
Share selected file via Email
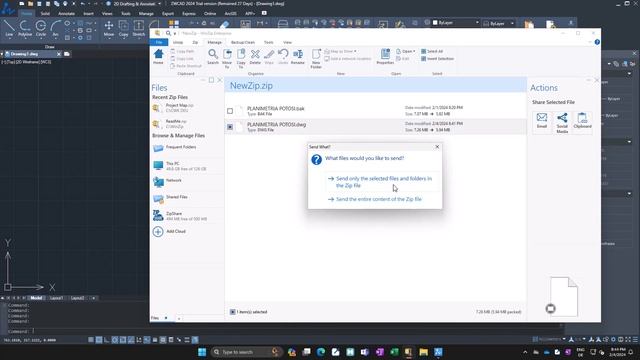click(x=542, y=121)
